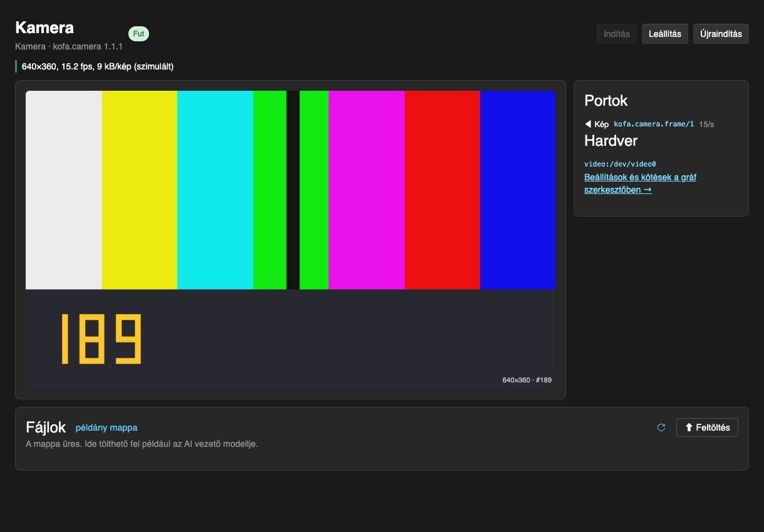Image resolution: width=764 pixels, height=532 pixels.
Task: Open the példány mappa link
Action: 106,427
